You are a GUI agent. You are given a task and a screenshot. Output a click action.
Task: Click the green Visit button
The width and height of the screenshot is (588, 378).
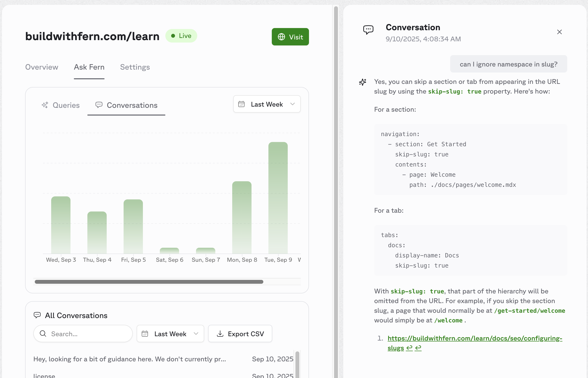(290, 37)
